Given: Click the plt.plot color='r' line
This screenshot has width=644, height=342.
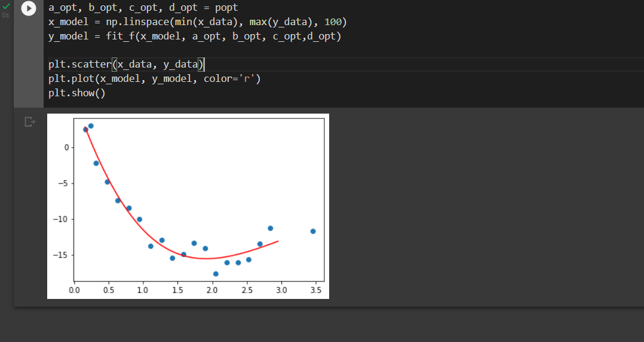Looking at the screenshot, I should coord(154,78).
